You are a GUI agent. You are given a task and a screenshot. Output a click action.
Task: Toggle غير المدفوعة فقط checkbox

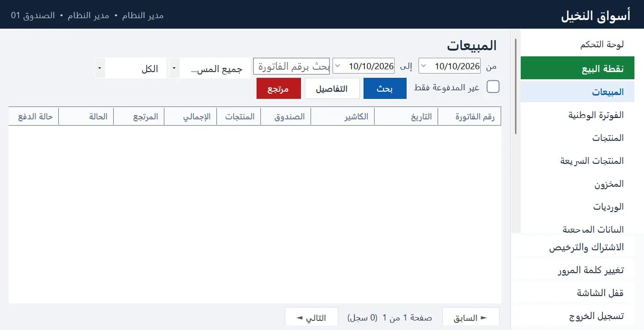point(493,86)
